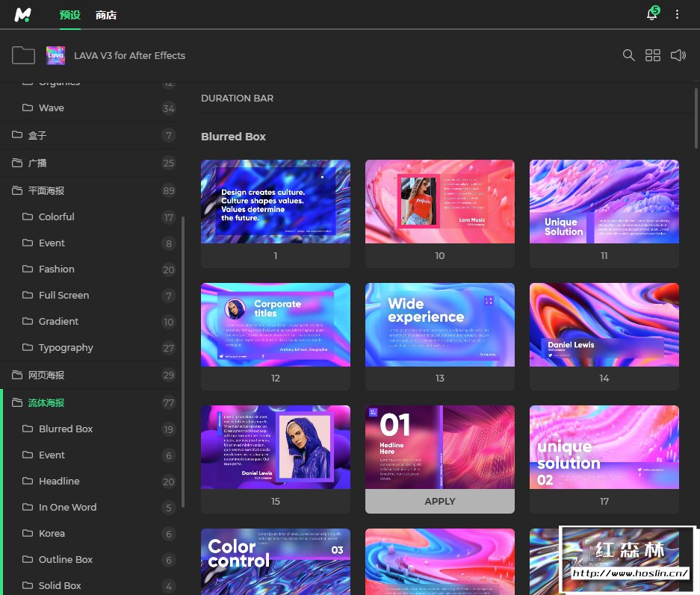Select the 01 Hedline Here preset thumbnail
Image resolution: width=700 pixels, height=595 pixels.
pyautogui.click(x=440, y=447)
